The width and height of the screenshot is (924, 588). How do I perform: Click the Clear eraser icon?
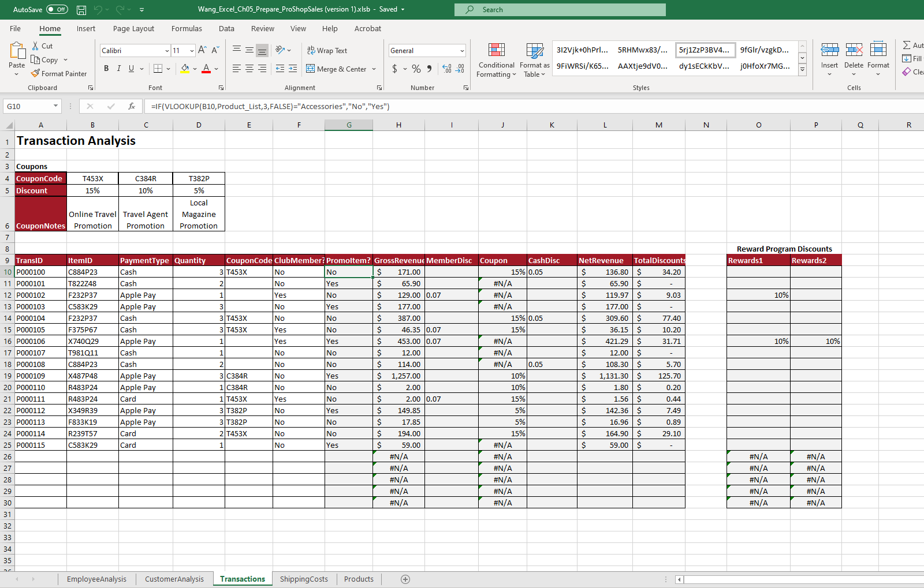pos(907,72)
